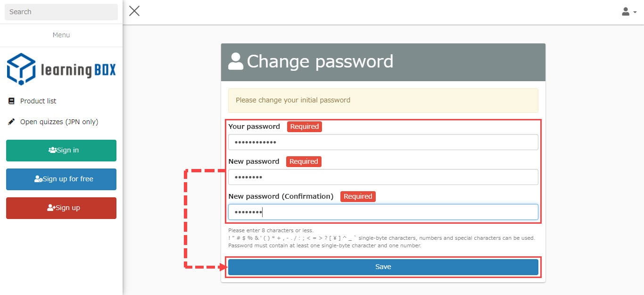Click into the New password field
This screenshot has width=644, height=295.
tap(383, 177)
